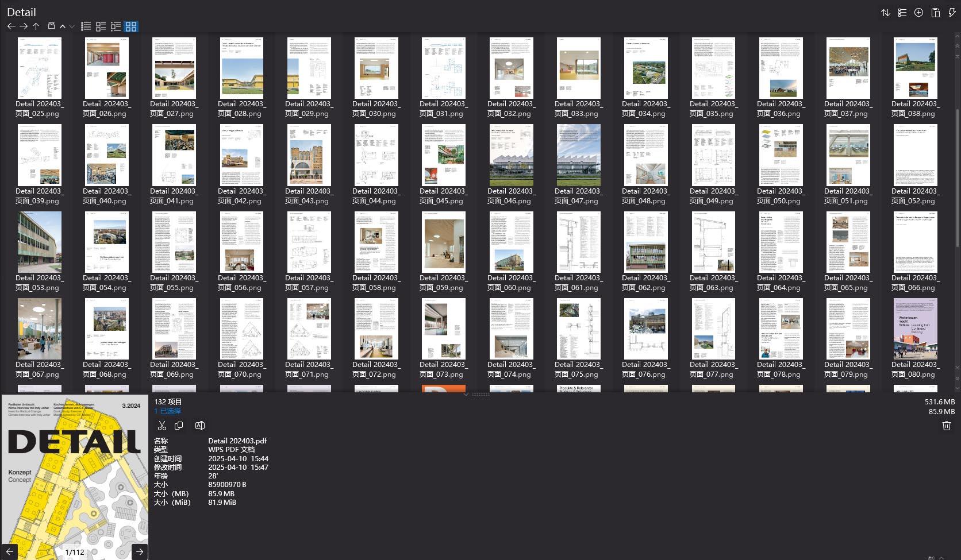
Task: Open quick actions with the lightning icon
Action: (x=952, y=12)
